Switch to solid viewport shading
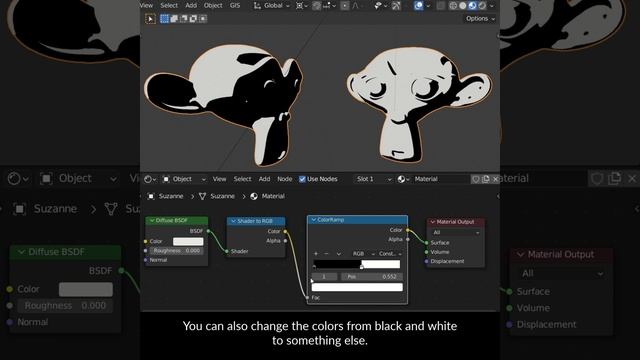Viewport: 640px width, 360px height. (x=462, y=6)
